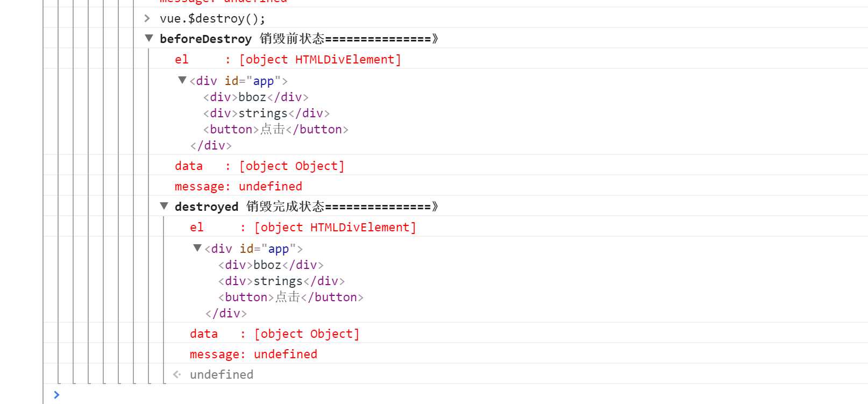
Task: Select closing div tag under destroyed
Action: [x=226, y=313]
